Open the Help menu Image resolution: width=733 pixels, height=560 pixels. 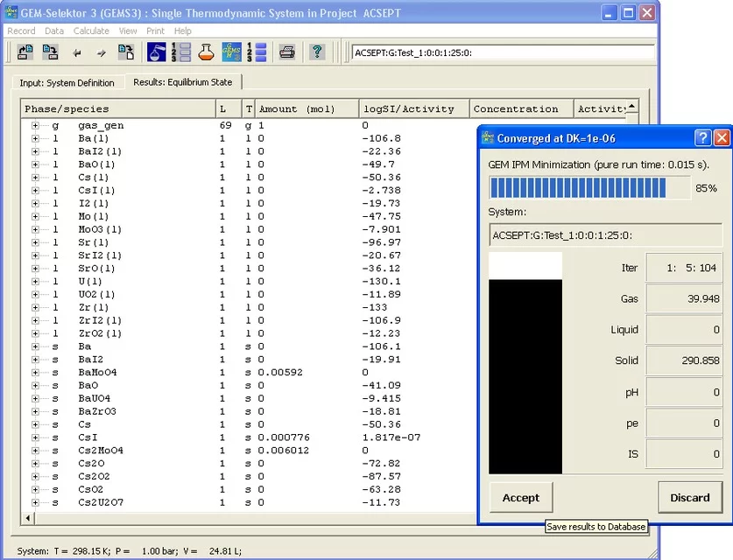(183, 31)
